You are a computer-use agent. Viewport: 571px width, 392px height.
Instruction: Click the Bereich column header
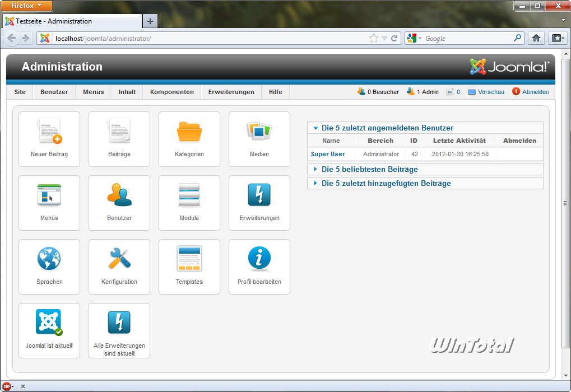click(x=380, y=141)
